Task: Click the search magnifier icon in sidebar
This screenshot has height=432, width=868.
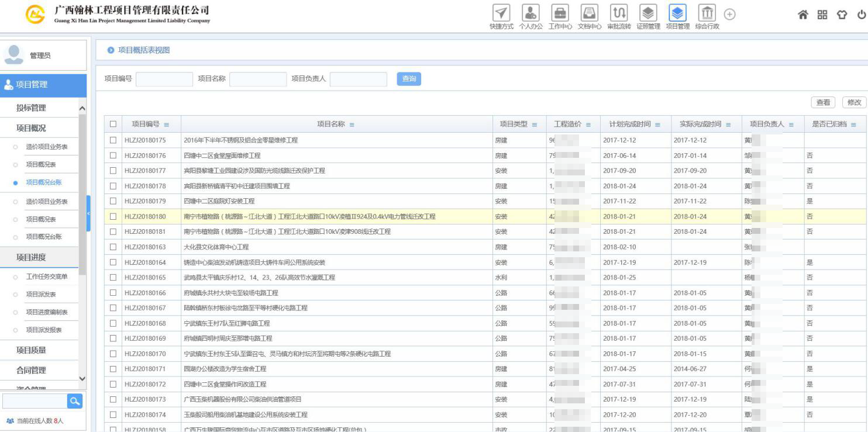Action: 74,401
